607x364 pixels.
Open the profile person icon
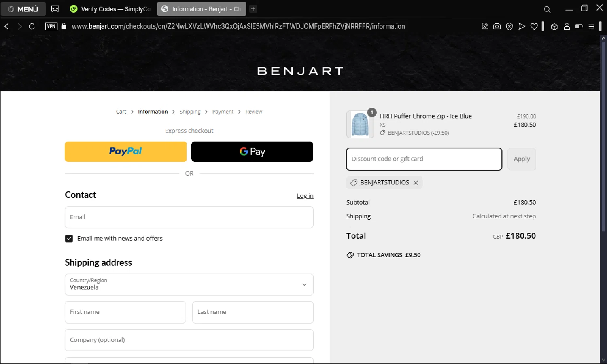coord(567,26)
